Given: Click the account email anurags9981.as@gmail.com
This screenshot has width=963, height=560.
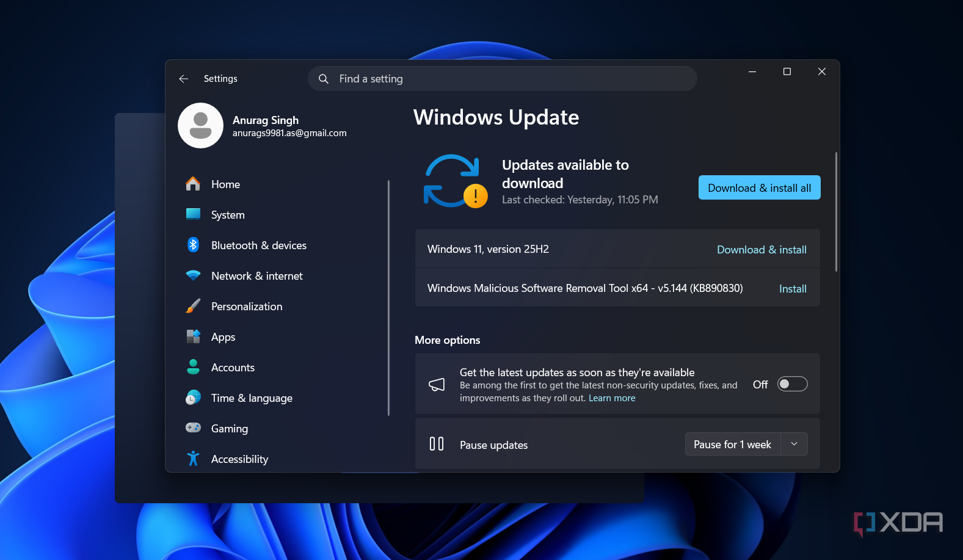Looking at the screenshot, I should click(x=289, y=133).
